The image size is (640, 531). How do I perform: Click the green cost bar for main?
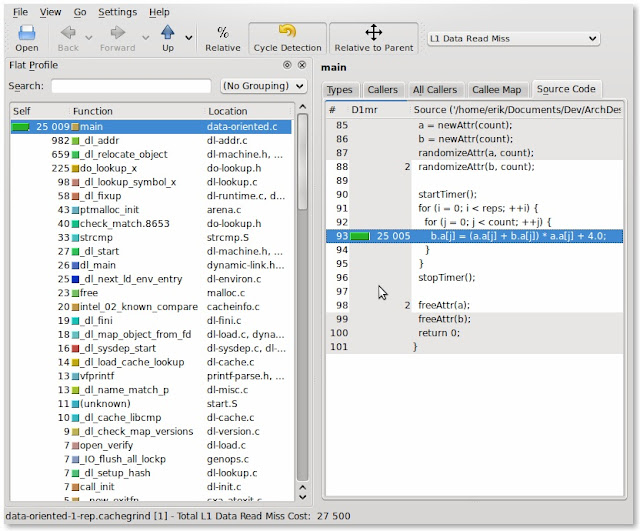(20, 127)
